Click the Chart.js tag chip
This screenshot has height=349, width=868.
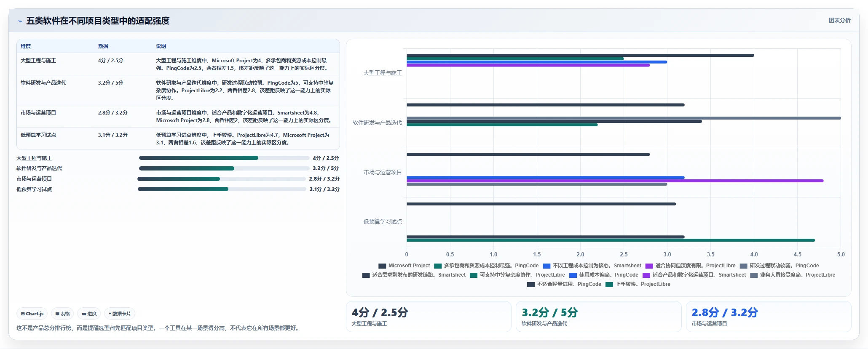click(32, 314)
